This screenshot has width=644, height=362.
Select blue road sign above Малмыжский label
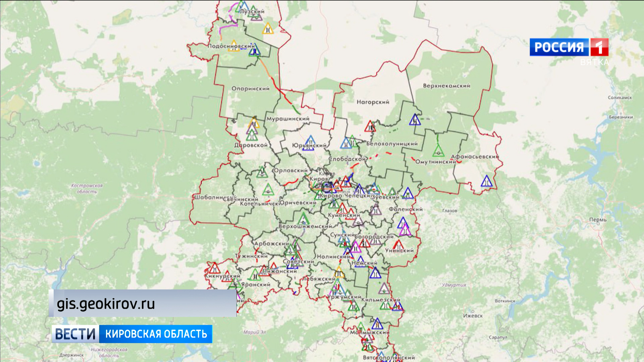pos(377,324)
